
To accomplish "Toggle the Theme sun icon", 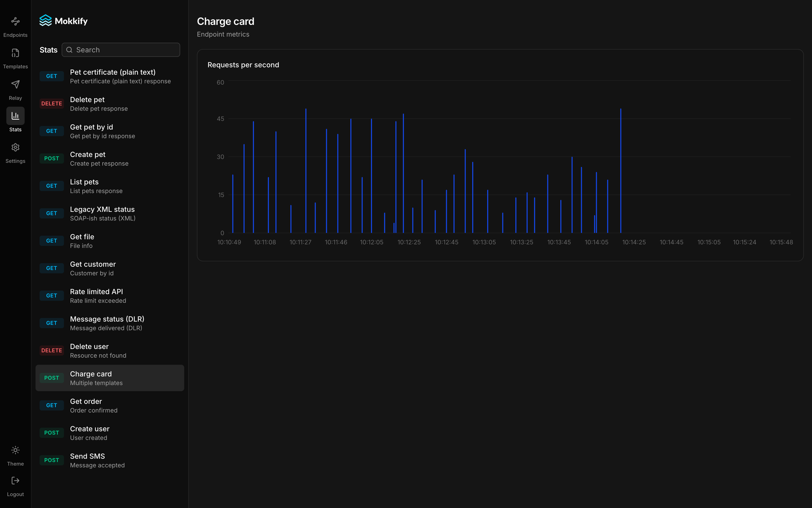I will 15,450.
